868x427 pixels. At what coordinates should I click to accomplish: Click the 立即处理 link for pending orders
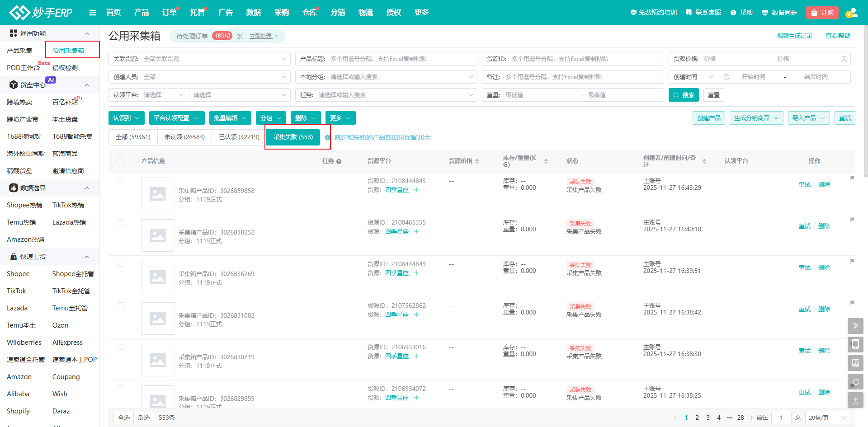263,36
